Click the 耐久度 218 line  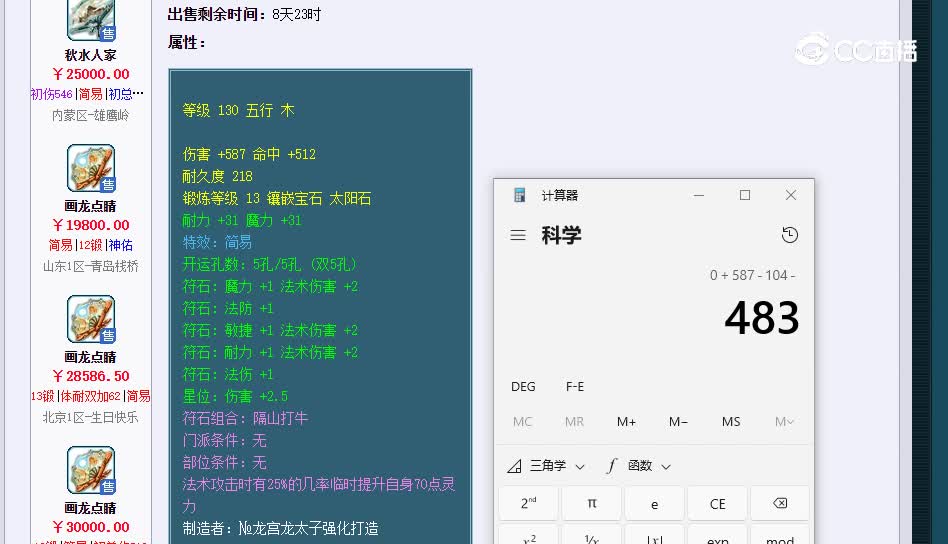[218, 176]
